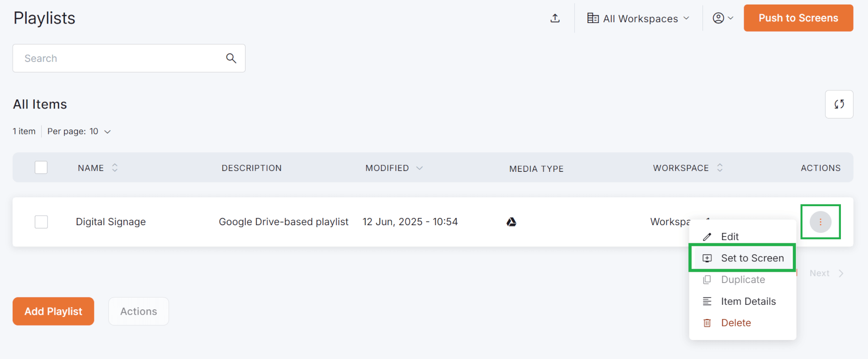
Task: Click the search magnifier icon
Action: tap(231, 58)
